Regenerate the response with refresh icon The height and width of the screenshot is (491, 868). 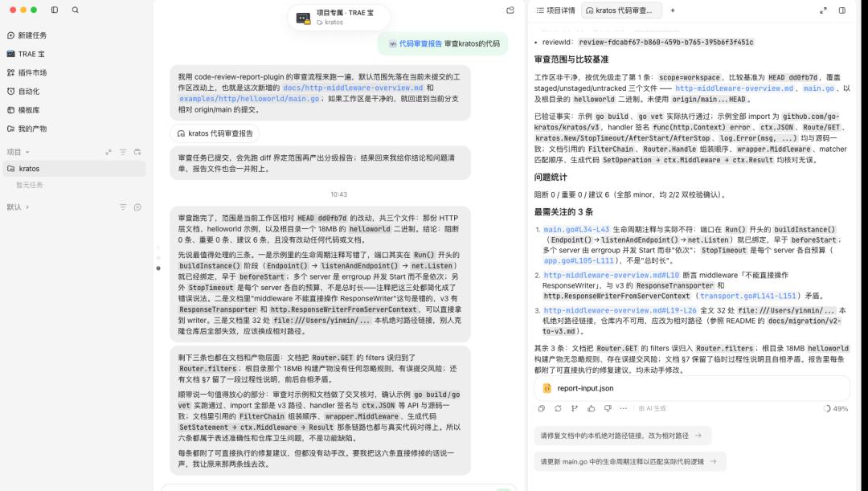pyautogui.click(x=558, y=408)
